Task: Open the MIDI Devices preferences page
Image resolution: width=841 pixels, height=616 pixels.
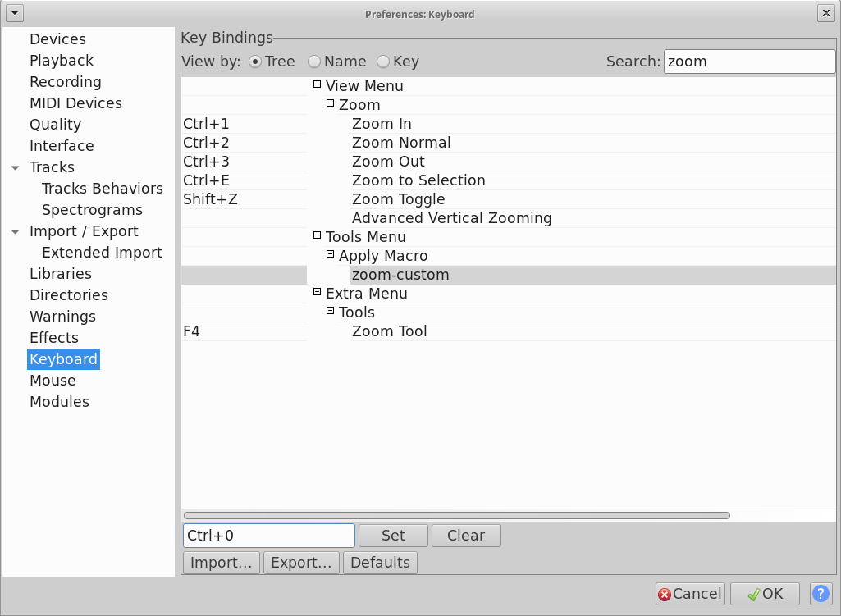Action: pos(75,103)
